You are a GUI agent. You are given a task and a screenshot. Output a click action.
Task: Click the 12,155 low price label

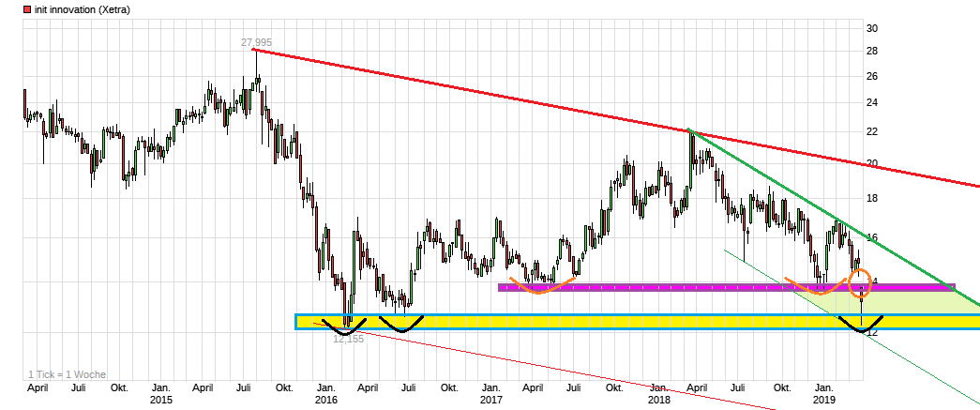coord(348,339)
